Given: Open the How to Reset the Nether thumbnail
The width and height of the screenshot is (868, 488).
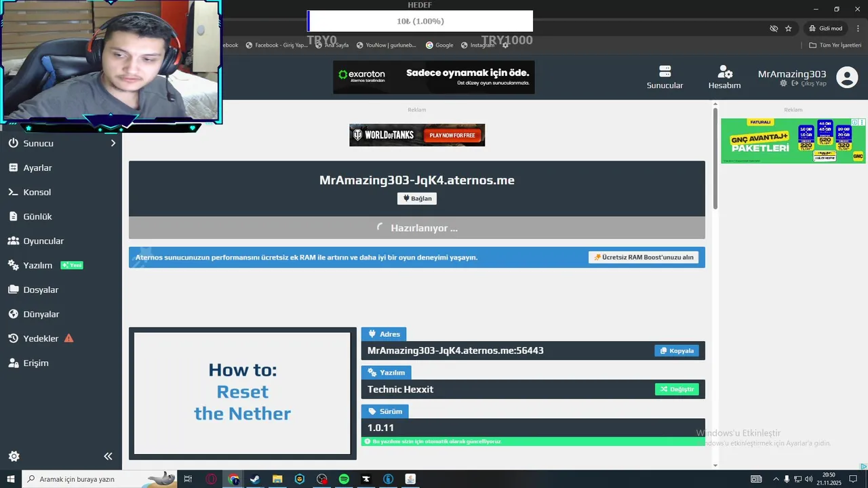Looking at the screenshot, I should (243, 393).
